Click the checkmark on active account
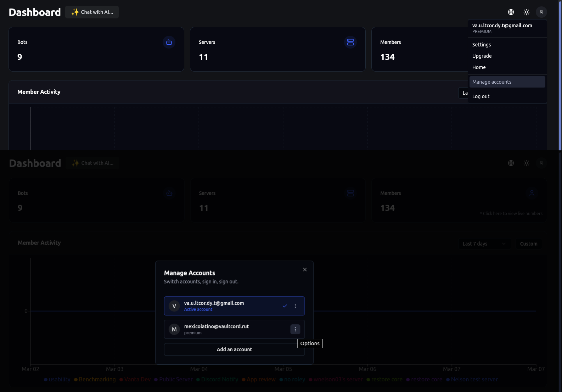Screen dimensions: 562x392 [x=285, y=306]
